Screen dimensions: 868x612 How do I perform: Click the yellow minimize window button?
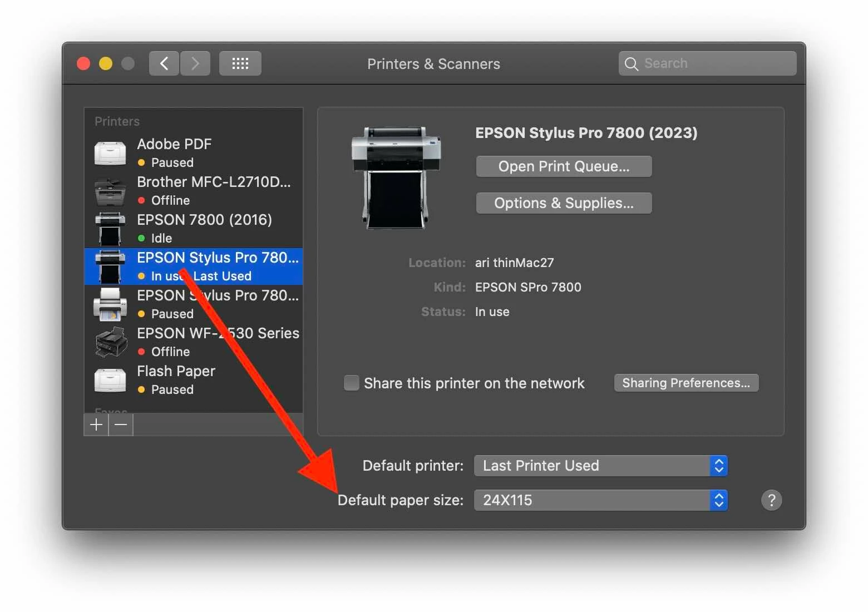pos(106,63)
